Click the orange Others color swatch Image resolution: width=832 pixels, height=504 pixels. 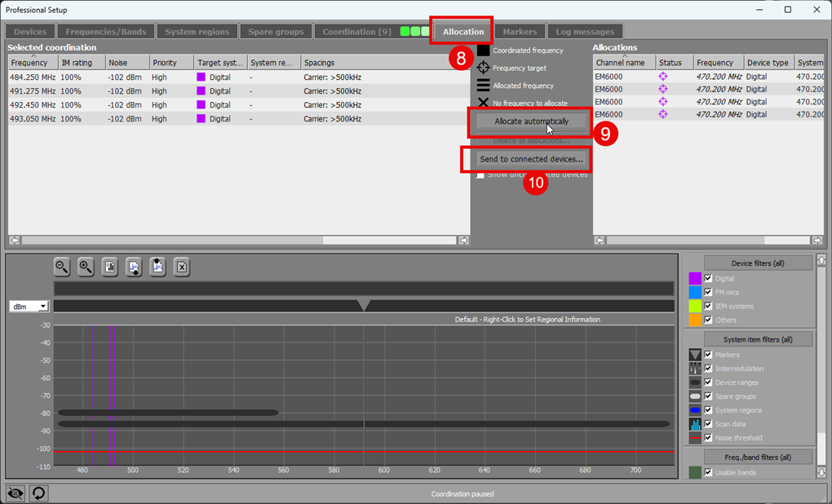(x=695, y=321)
